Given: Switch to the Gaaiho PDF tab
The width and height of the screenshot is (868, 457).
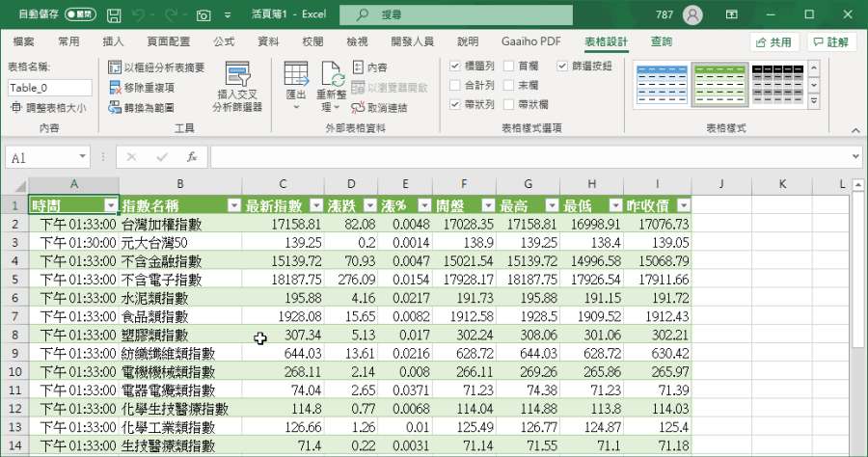Looking at the screenshot, I should [530, 41].
